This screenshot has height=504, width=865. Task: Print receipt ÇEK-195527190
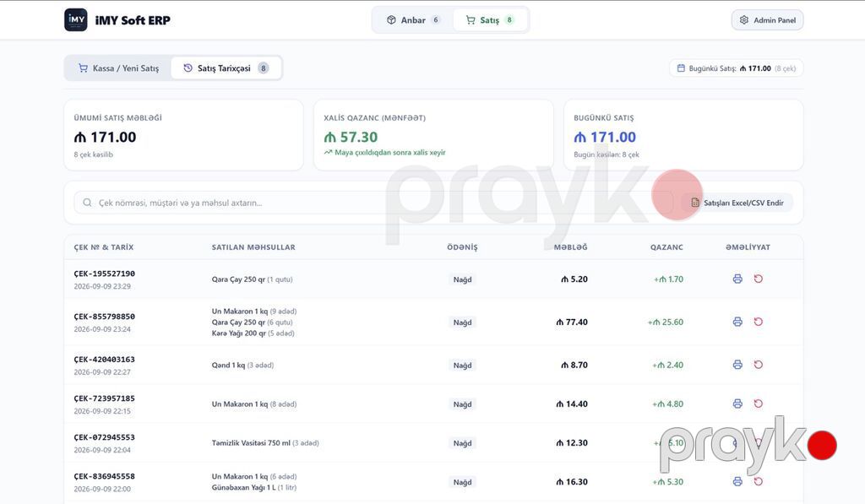tap(737, 279)
